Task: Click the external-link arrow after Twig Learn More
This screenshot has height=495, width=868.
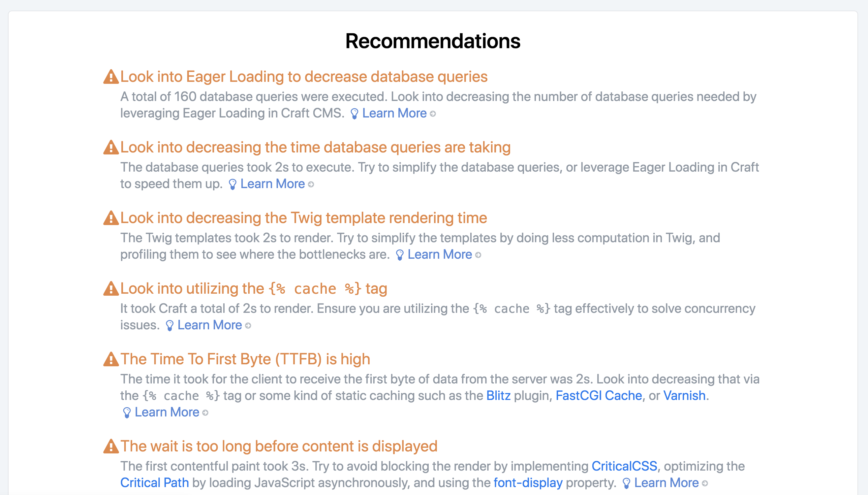Action: [x=478, y=255]
